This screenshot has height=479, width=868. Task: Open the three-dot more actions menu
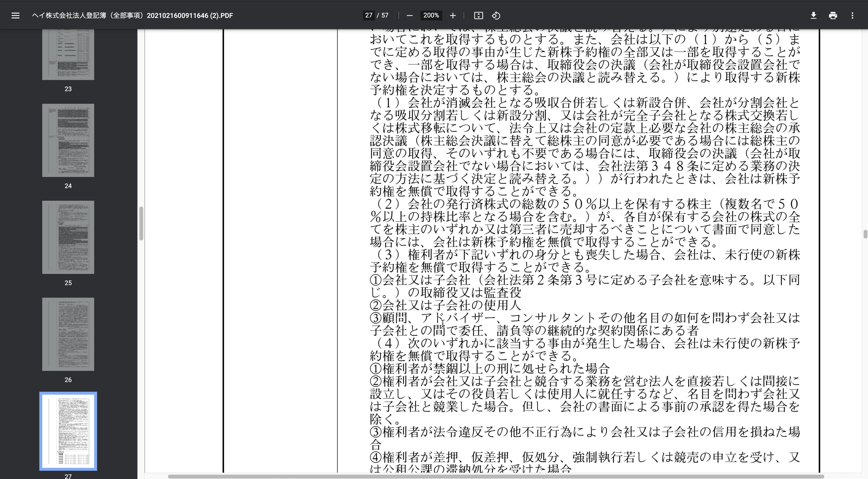(x=852, y=16)
